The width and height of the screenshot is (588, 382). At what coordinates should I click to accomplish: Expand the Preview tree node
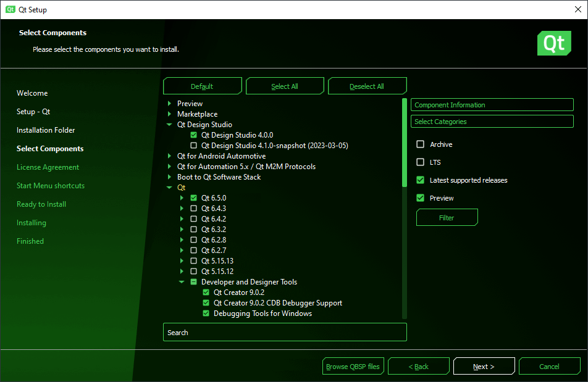[169, 104]
